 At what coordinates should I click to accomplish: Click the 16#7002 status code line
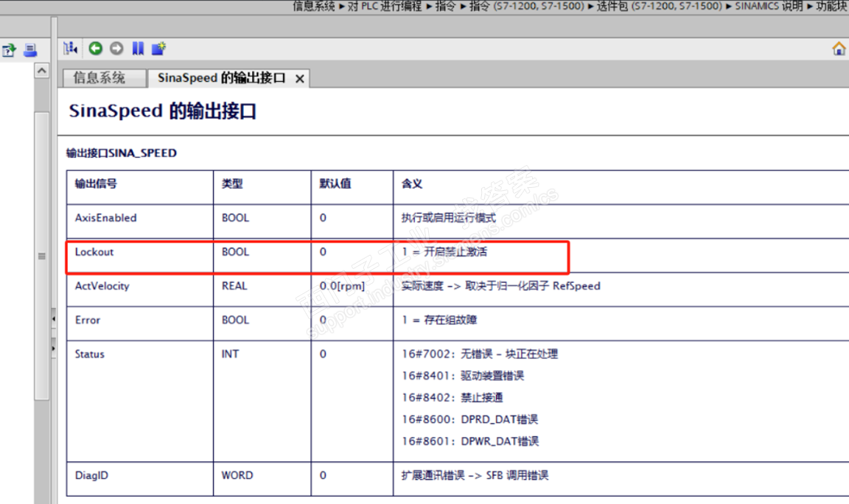pos(480,354)
